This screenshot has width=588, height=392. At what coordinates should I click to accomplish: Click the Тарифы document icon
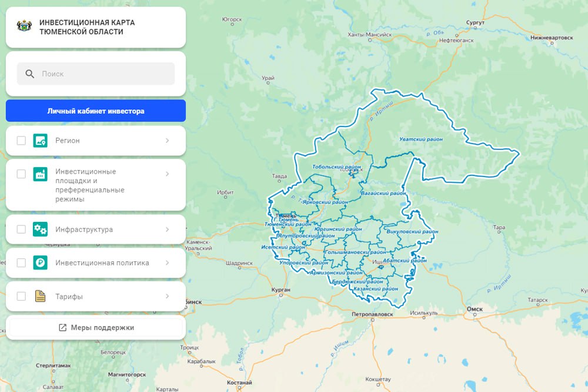40,297
